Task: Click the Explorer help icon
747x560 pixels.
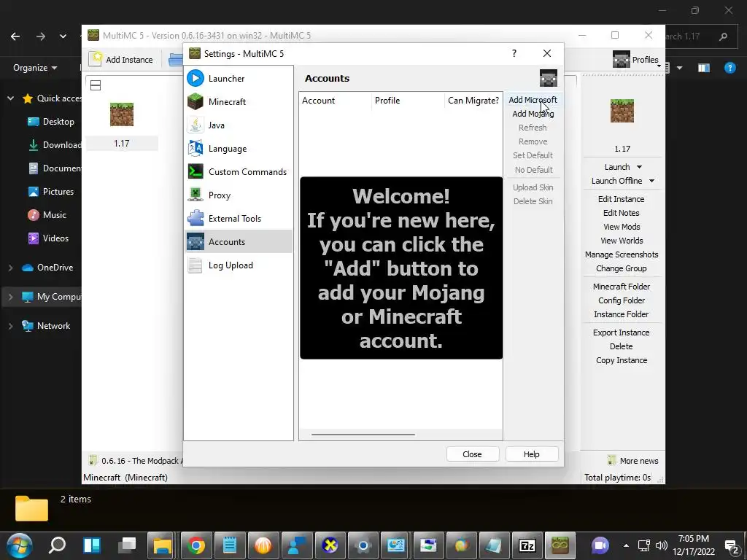Action: point(729,68)
